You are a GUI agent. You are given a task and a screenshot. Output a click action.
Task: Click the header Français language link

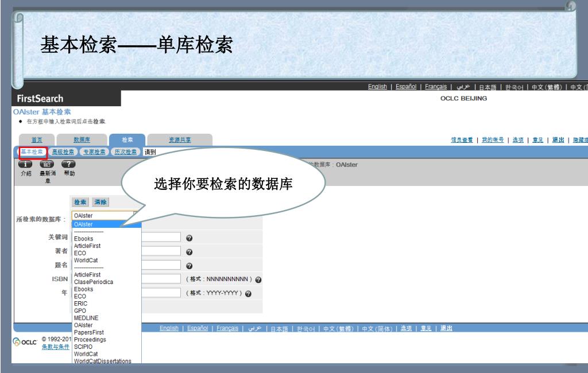436,87
